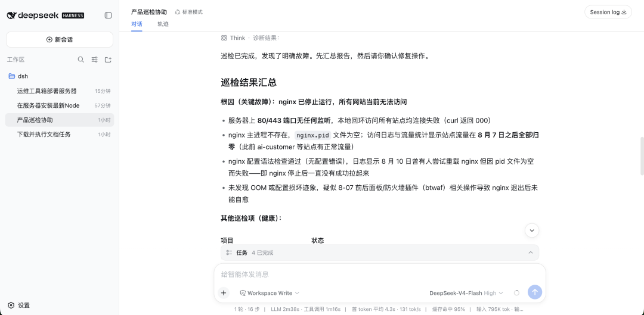
Task: Click the blue send arrow button
Action: [535, 292]
